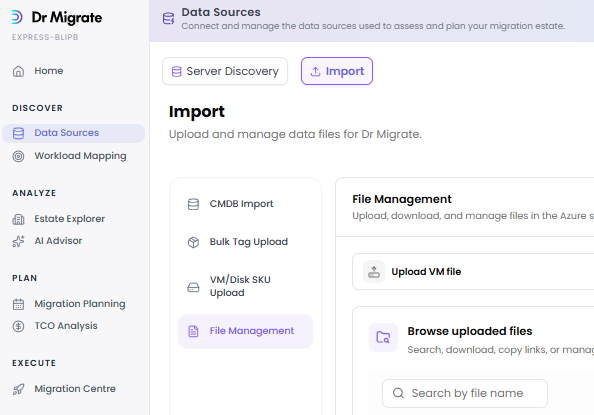The width and height of the screenshot is (594, 415).
Task: Click the VM/Disk SKU Upload drive icon
Action: tap(193, 287)
